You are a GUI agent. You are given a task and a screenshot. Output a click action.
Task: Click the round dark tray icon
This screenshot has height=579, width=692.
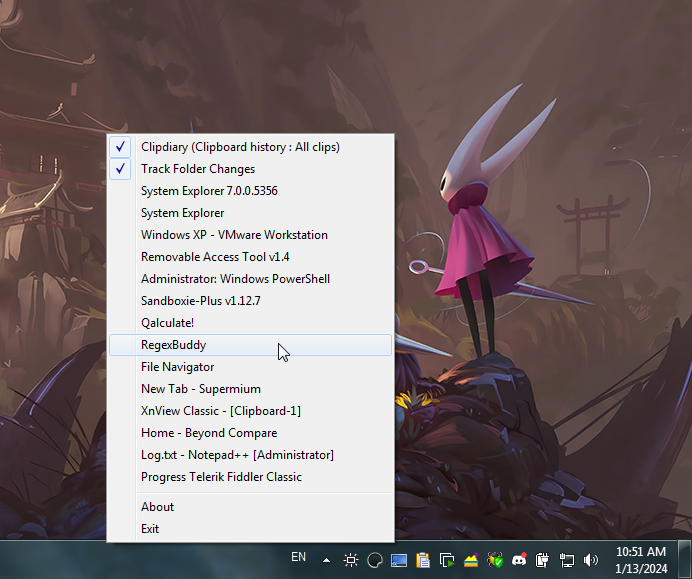click(375, 560)
